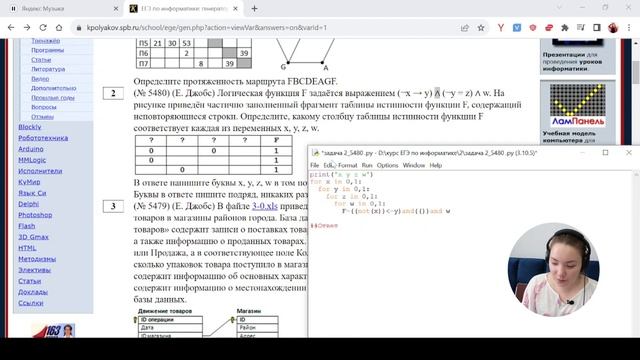Open the browser home page
Screen dimensions: 640x360
coord(59,28)
